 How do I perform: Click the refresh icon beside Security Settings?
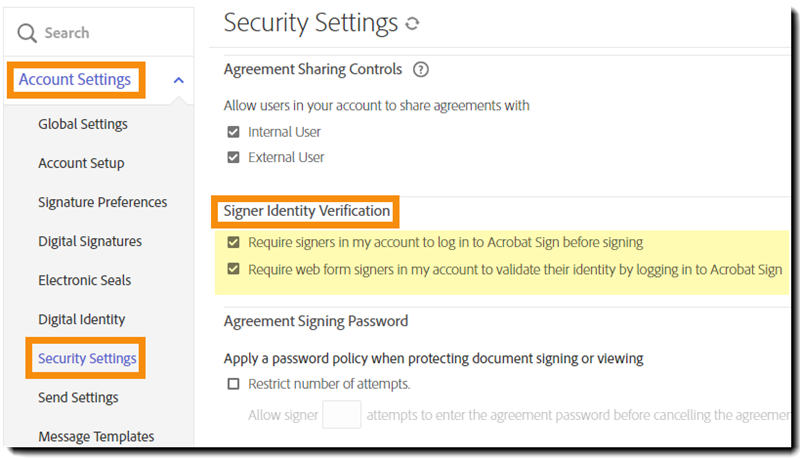[413, 23]
